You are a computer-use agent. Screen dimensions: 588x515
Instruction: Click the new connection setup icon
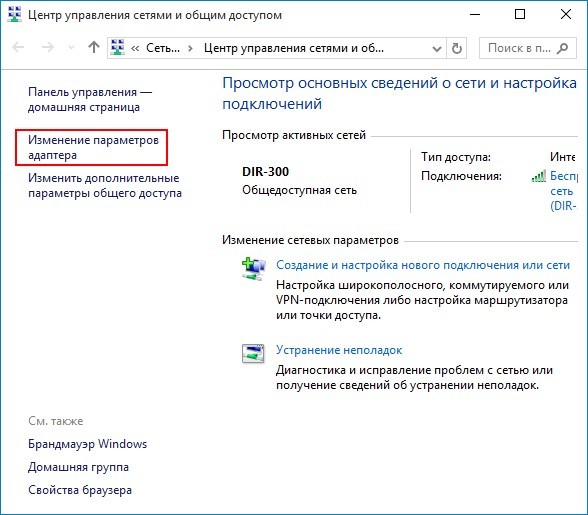(x=254, y=269)
